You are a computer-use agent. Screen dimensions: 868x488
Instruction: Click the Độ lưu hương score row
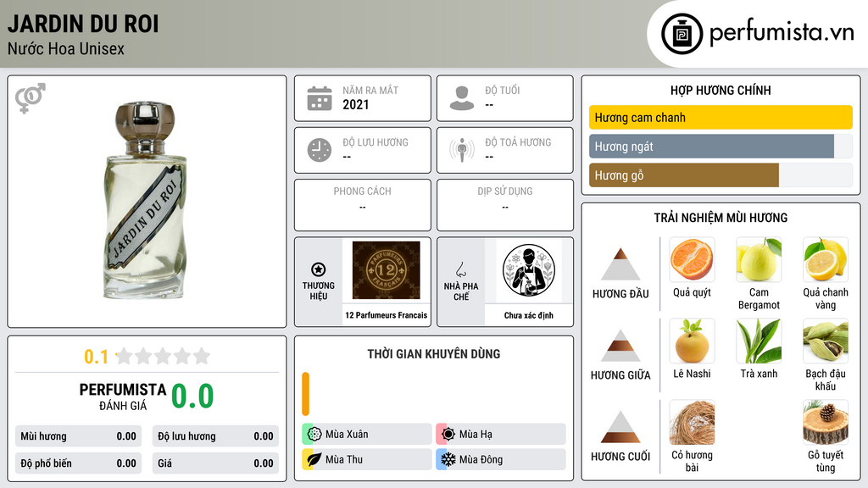coord(215,436)
